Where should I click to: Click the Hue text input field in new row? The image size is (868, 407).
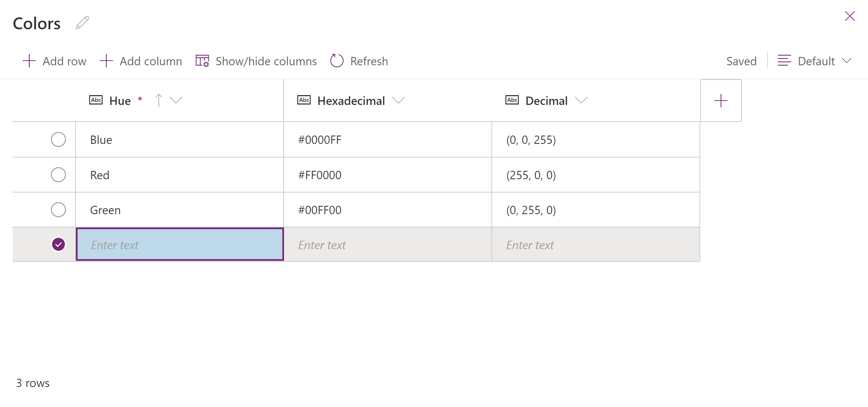pos(180,244)
